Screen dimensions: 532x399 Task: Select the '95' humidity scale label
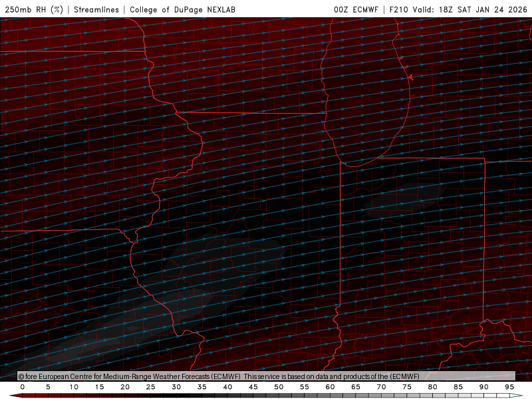(509, 387)
